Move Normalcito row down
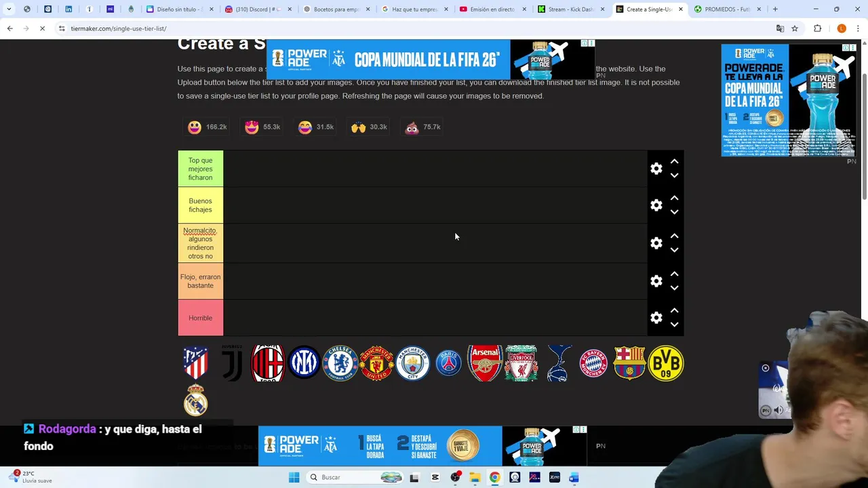The height and width of the screenshot is (488, 868). (674, 250)
